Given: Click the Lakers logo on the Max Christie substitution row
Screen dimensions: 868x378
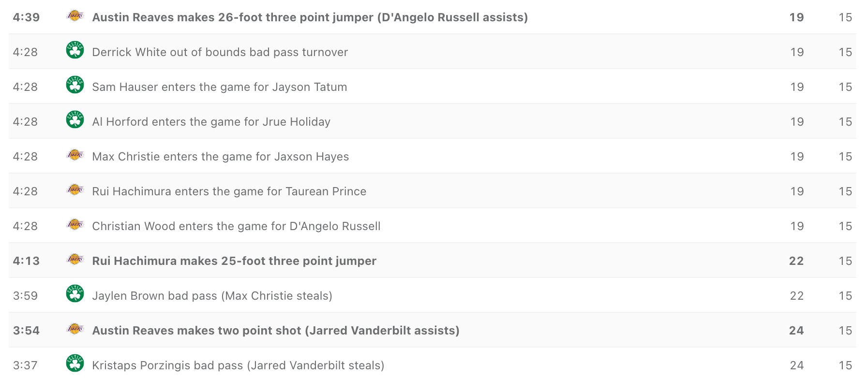Looking at the screenshot, I should [x=75, y=155].
